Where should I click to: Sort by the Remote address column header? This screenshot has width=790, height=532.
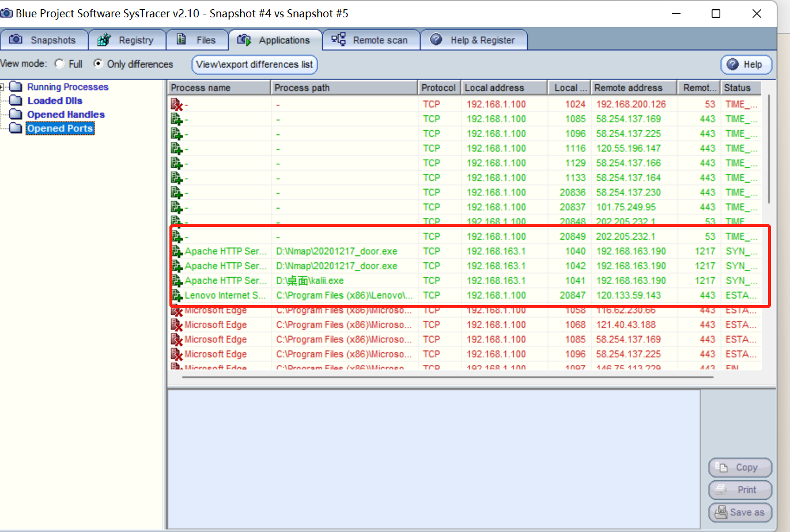click(634, 88)
